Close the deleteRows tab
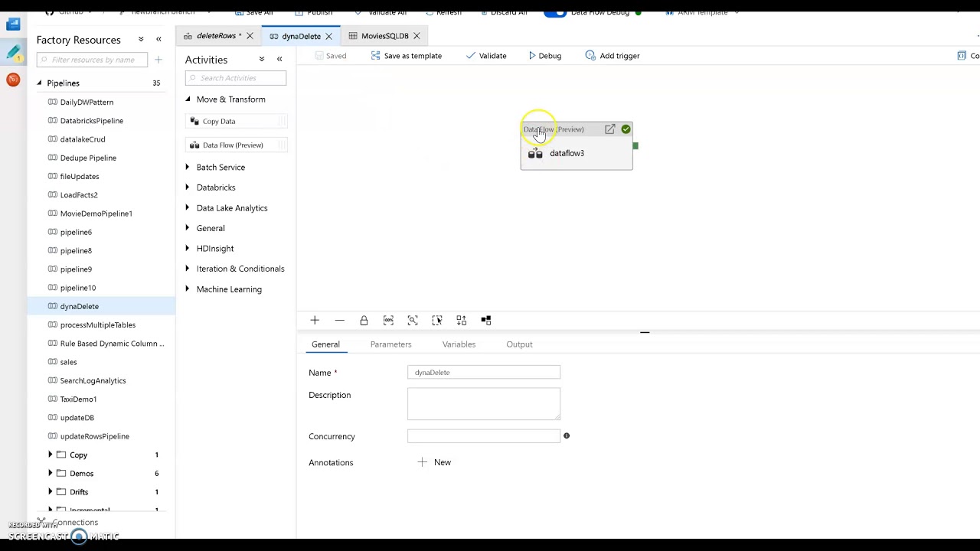Screen dimensions: 980x551 click(250, 36)
